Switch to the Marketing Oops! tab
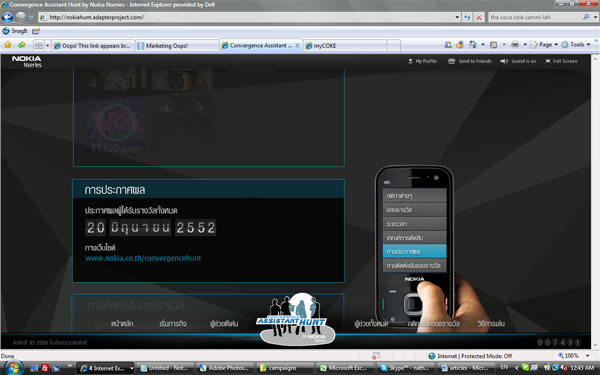Image resolution: width=600 pixels, height=375 pixels. tap(177, 46)
